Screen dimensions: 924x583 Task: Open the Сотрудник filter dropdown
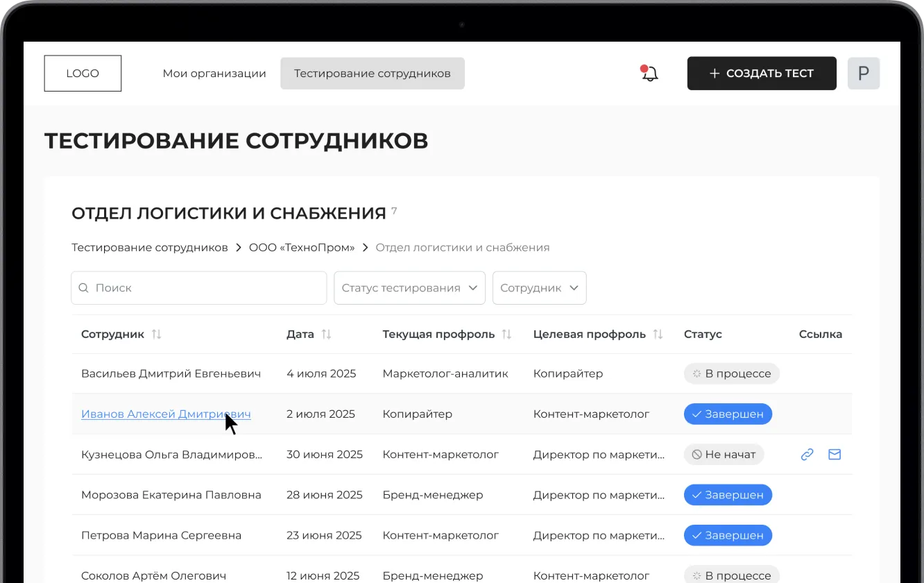point(539,288)
